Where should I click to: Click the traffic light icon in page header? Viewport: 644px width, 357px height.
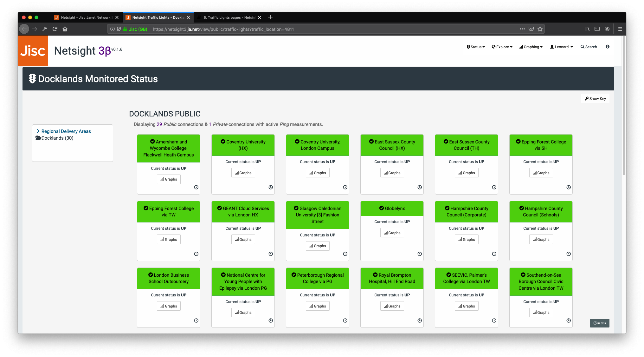[32, 79]
